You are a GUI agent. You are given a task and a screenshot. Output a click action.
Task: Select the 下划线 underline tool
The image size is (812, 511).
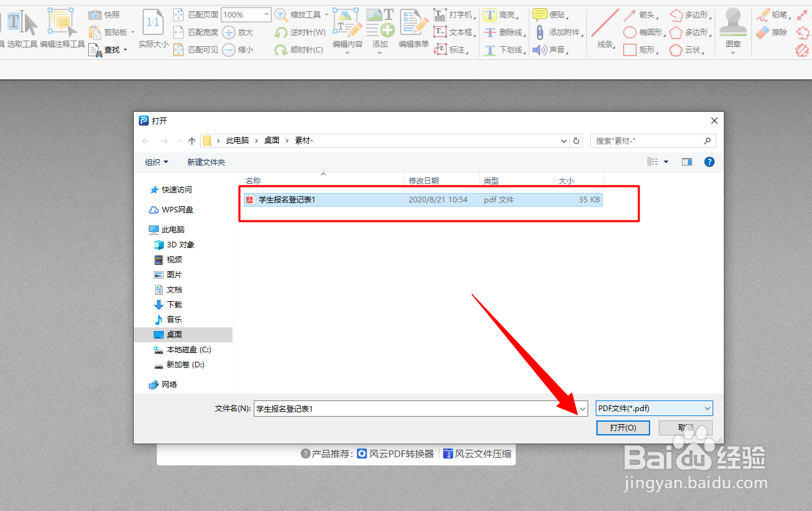coord(504,49)
